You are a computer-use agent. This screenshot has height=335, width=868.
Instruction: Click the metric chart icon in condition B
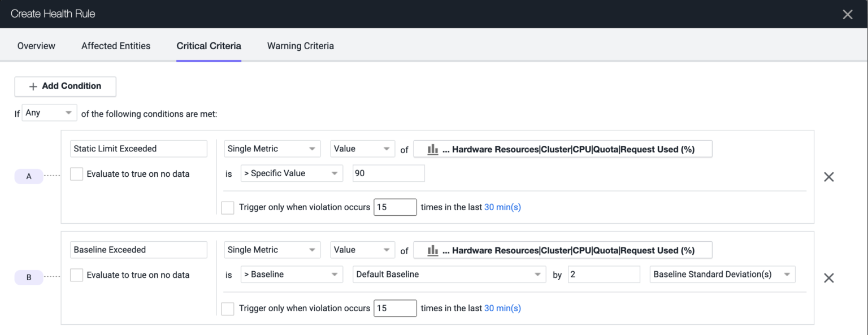click(x=433, y=250)
